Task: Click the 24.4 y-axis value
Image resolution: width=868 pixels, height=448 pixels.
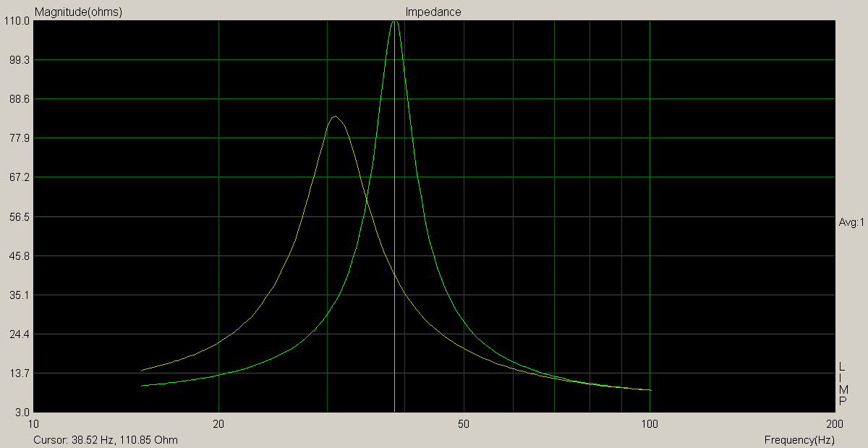Action: pos(20,334)
